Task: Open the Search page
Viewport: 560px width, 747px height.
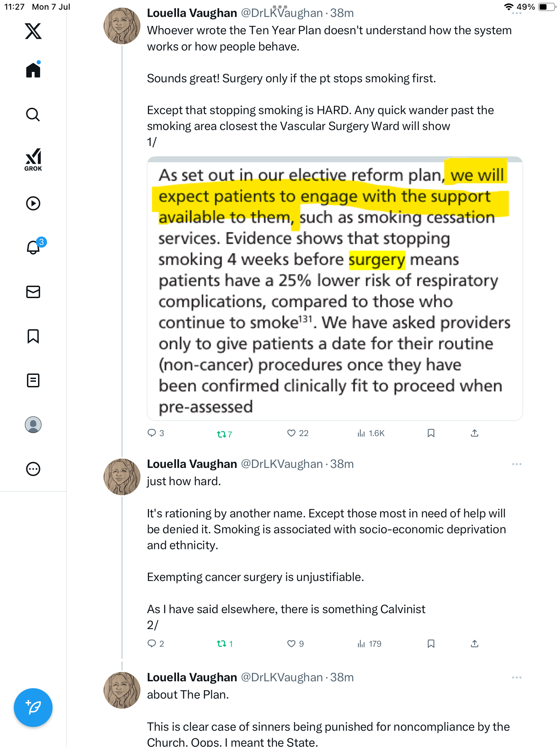Action: tap(33, 115)
